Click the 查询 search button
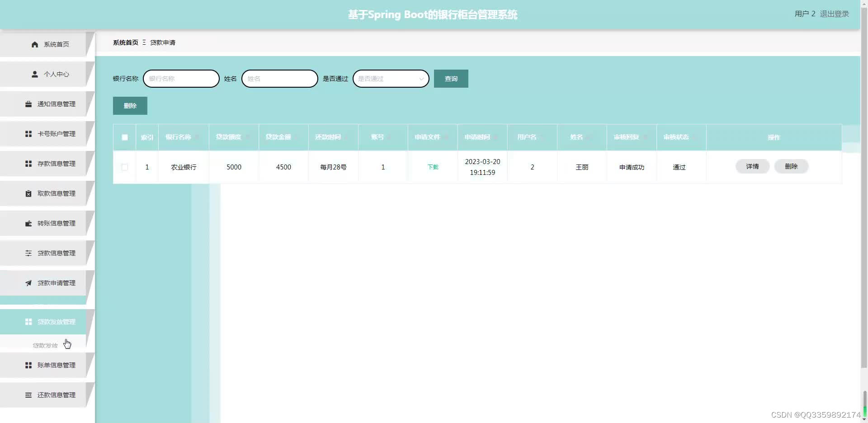The height and width of the screenshot is (423, 868). click(x=451, y=79)
